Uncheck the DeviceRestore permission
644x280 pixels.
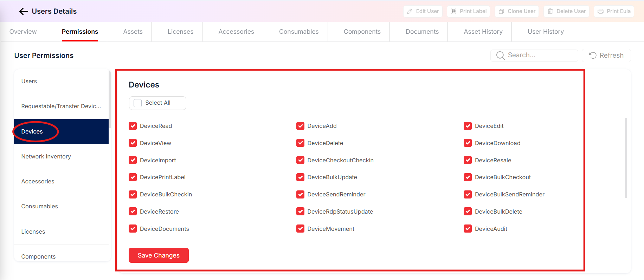(x=133, y=211)
